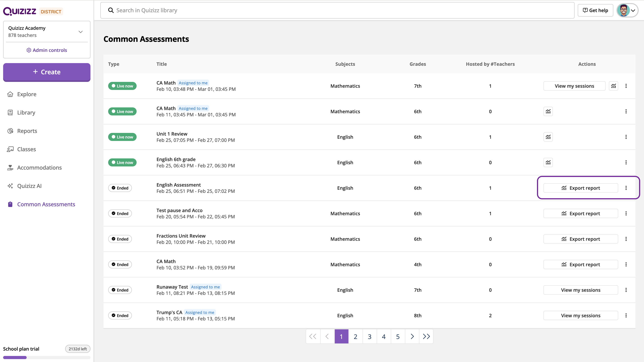Open more options for Trump's CA

pos(626,315)
